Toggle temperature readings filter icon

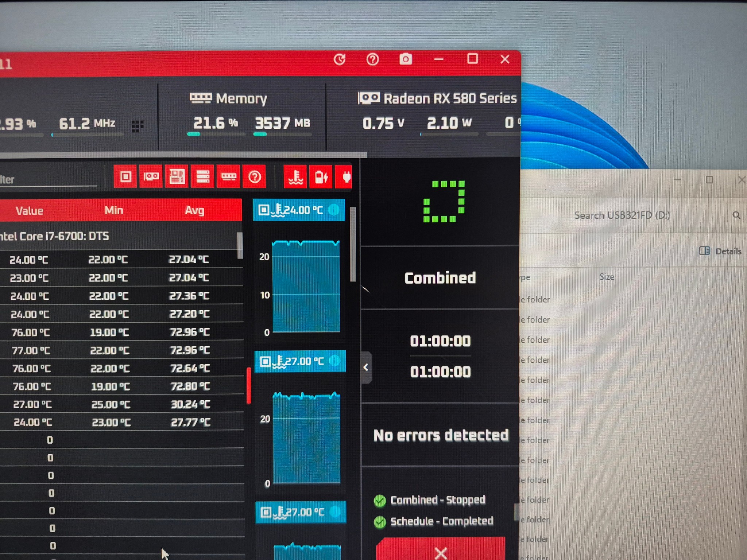click(295, 177)
